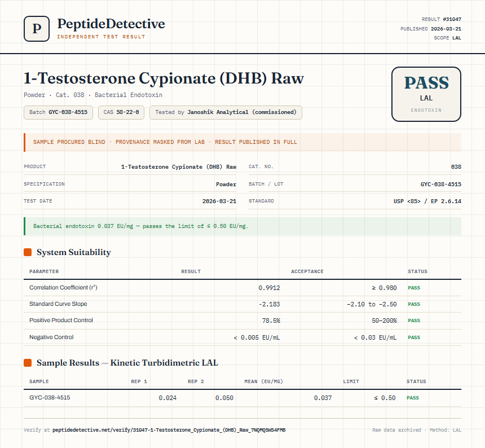
Task: Click 'Correlation Coefficient (r²)' row label
Action: 63,287
